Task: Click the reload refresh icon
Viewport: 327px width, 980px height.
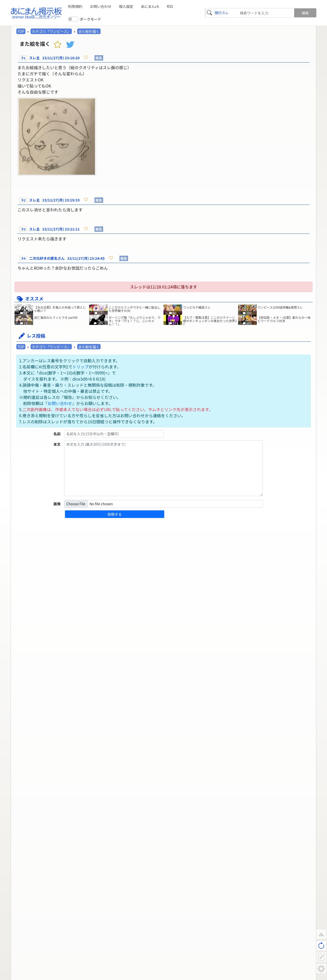Action: point(321,945)
